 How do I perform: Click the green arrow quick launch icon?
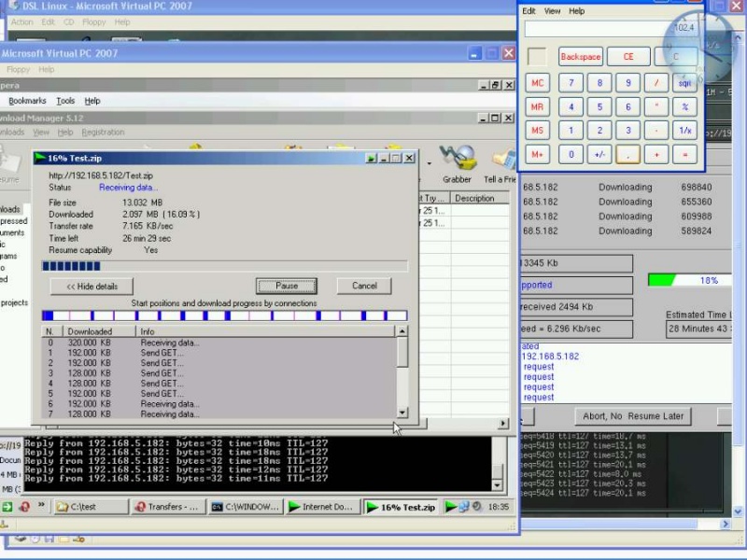(7, 506)
